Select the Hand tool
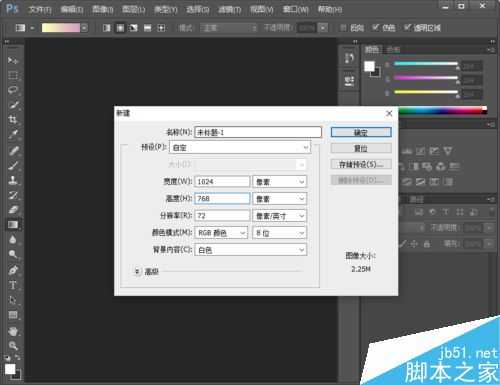Image resolution: width=500 pixels, height=385 pixels. (x=13, y=331)
